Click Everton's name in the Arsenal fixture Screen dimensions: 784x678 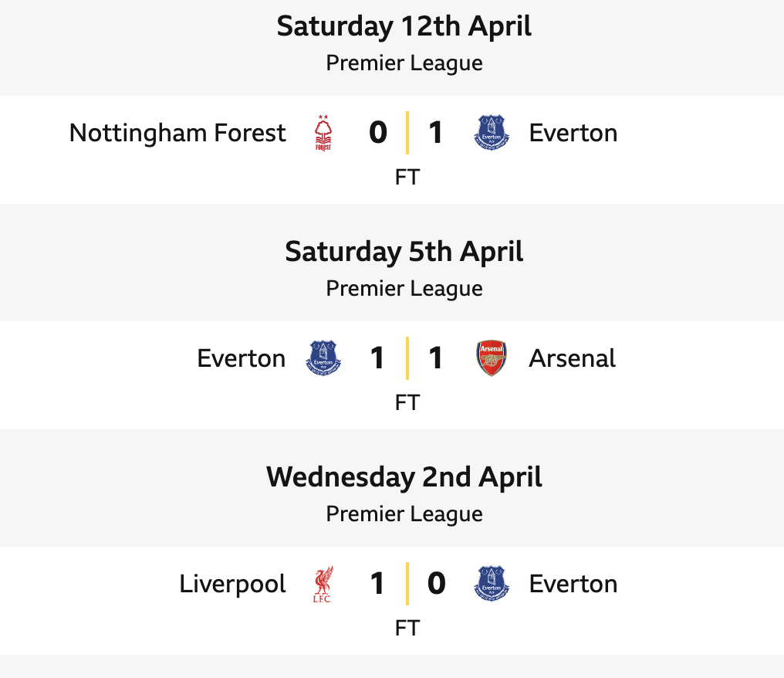242,358
